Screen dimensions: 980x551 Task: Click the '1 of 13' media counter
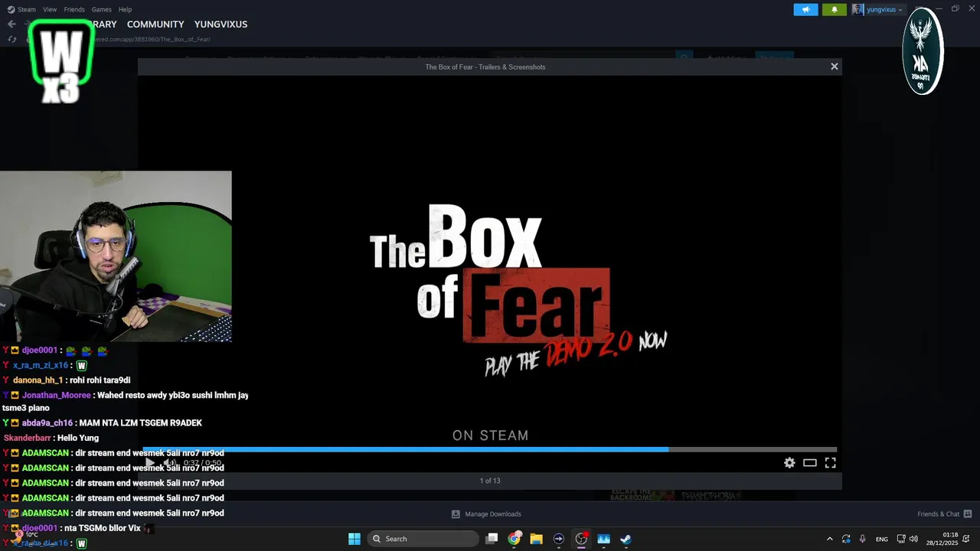tap(490, 481)
